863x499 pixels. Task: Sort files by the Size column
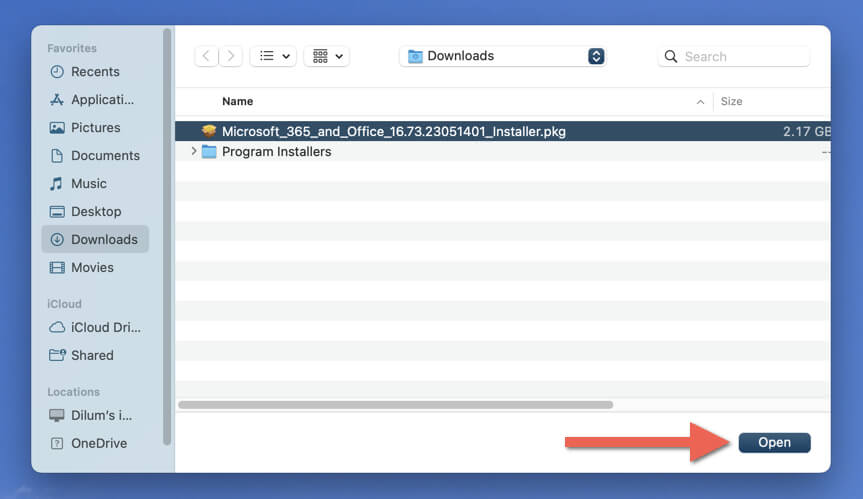(x=731, y=101)
